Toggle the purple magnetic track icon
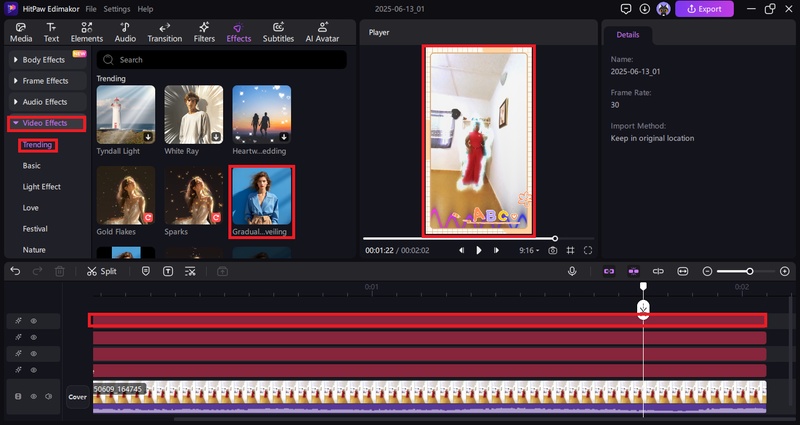 (x=634, y=271)
